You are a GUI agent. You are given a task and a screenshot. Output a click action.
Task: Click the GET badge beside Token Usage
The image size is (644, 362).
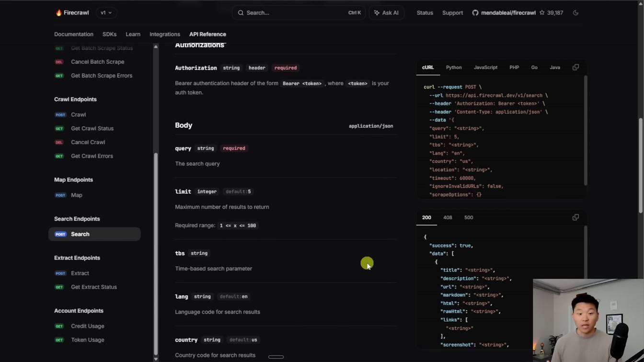[x=59, y=340]
